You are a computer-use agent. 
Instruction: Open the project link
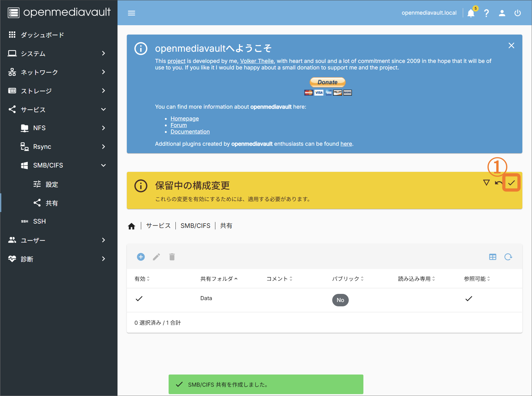coord(176,61)
